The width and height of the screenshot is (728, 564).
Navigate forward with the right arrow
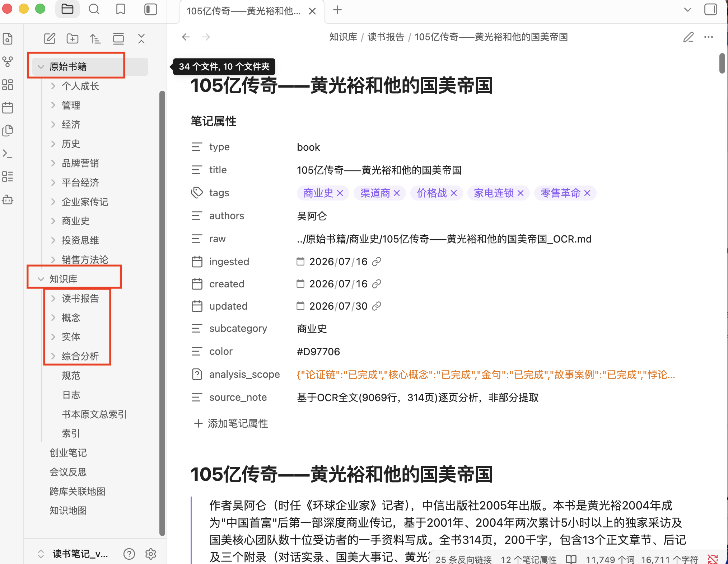click(x=206, y=37)
